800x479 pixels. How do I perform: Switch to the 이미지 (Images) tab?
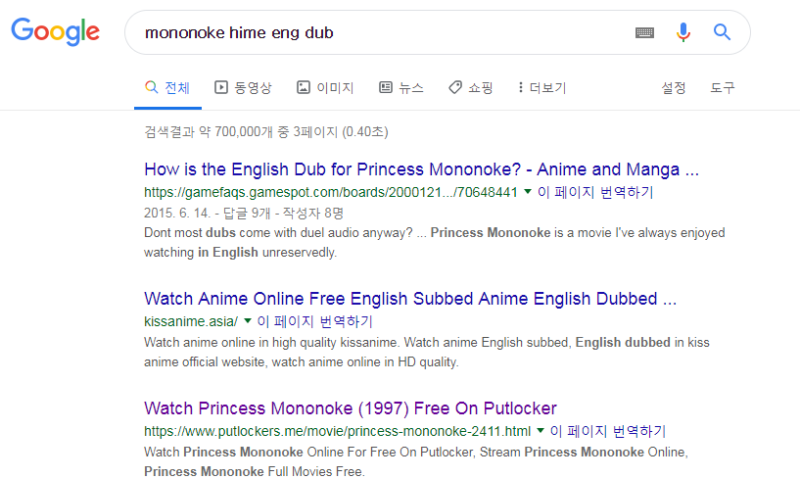pyautogui.click(x=325, y=88)
